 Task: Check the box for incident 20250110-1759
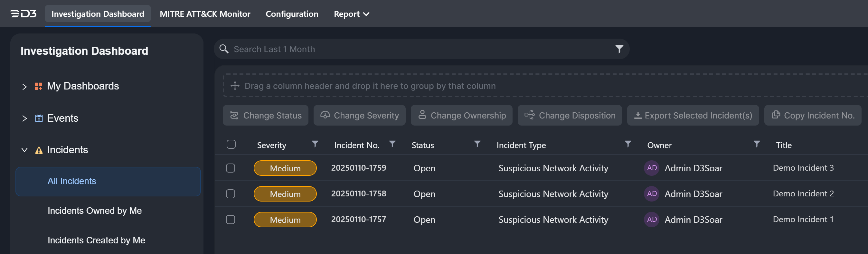pos(231,168)
